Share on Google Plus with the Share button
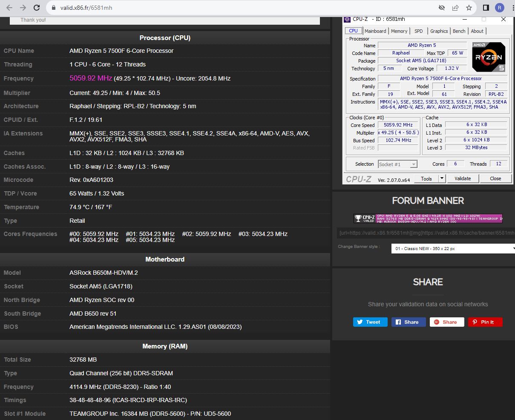 (x=447, y=322)
